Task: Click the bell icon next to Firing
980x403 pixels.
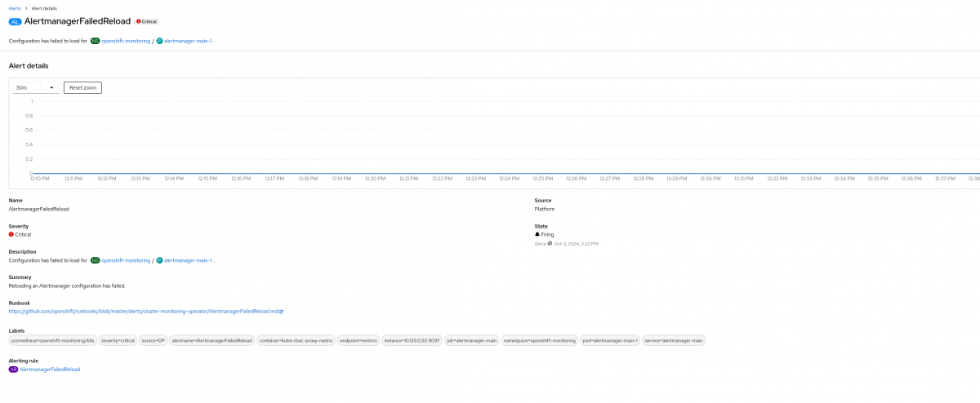Action: tap(537, 234)
